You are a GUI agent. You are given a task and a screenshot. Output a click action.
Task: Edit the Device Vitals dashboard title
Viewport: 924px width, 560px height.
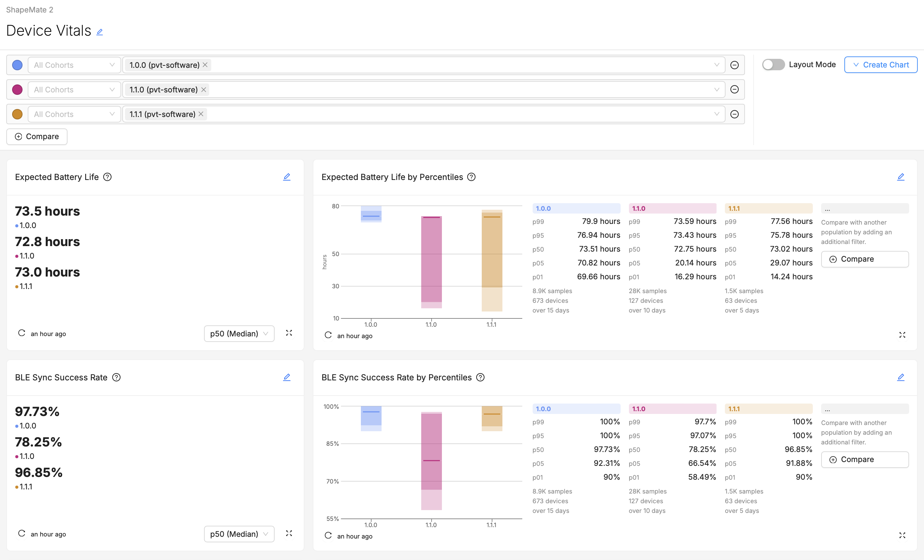99,31
